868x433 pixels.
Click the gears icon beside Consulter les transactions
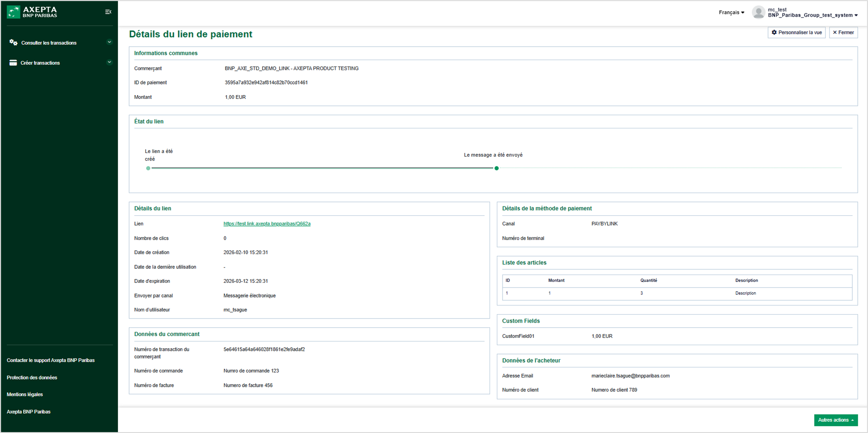click(13, 43)
